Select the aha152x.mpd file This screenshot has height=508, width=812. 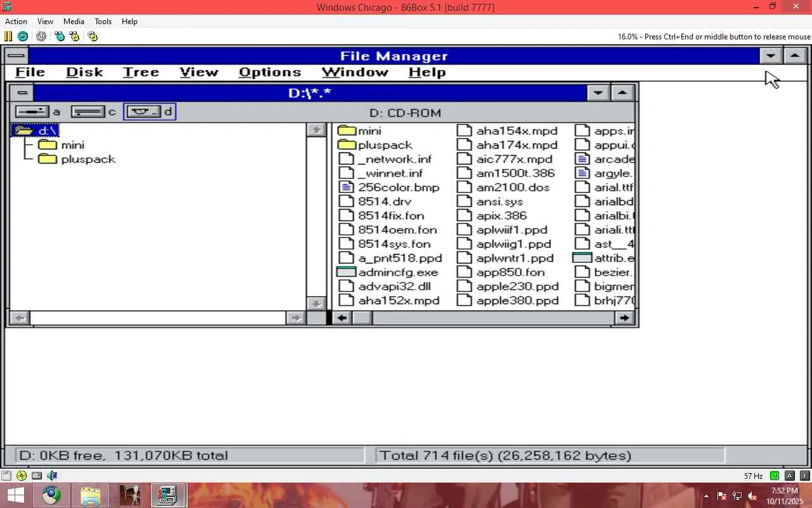tap(389, 300)
